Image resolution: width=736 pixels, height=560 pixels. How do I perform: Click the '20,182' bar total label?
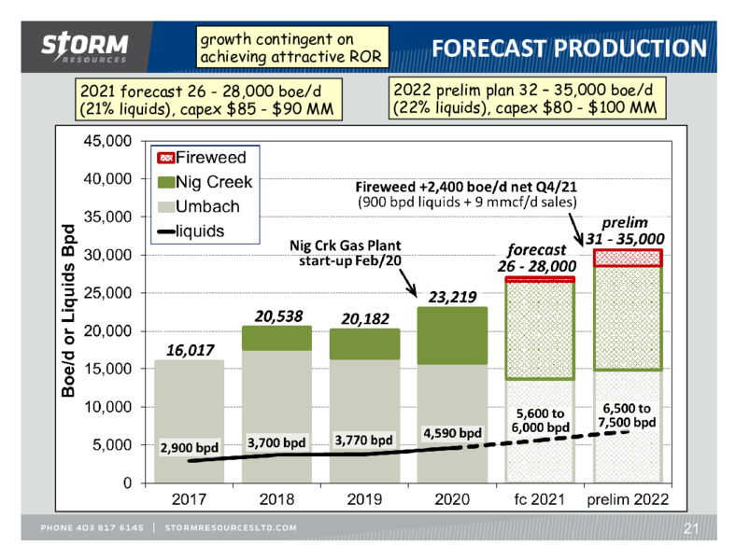(365, 319)
